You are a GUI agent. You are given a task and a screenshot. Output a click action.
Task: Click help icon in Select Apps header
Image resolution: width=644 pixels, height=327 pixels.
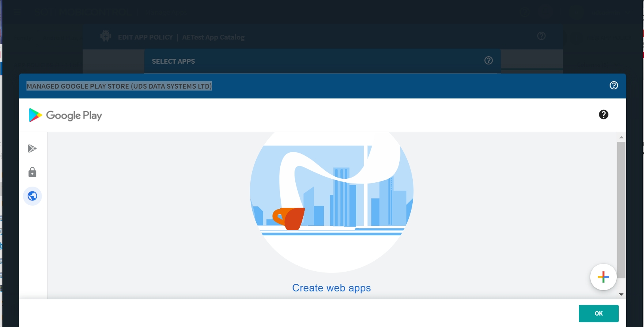click(x=489, y=60)
